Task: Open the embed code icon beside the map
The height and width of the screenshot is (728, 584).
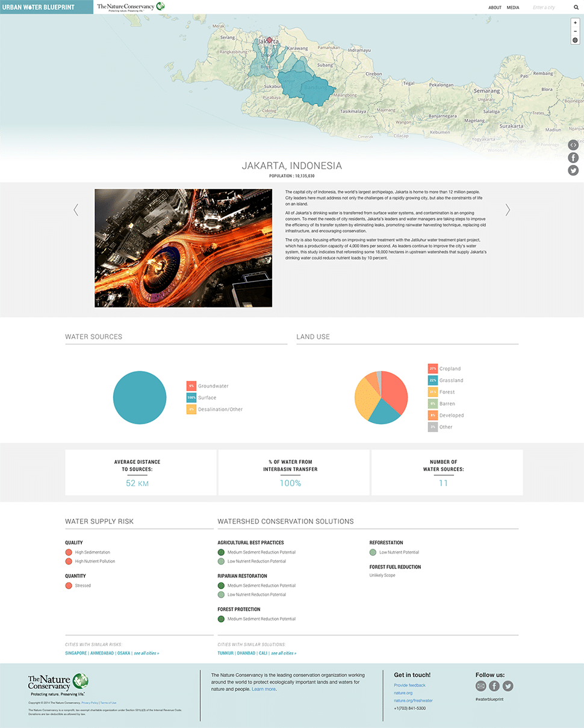Action: click(x=573, y=145)
